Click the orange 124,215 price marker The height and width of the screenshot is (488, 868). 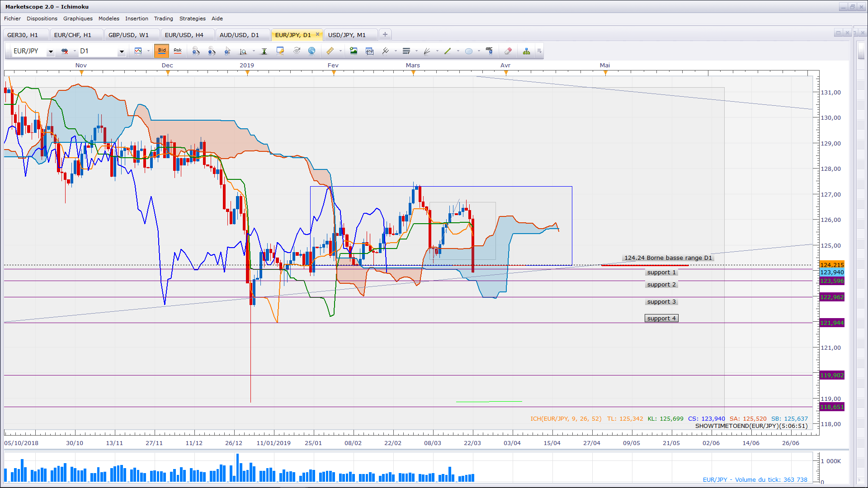click(x=831, y=265)
